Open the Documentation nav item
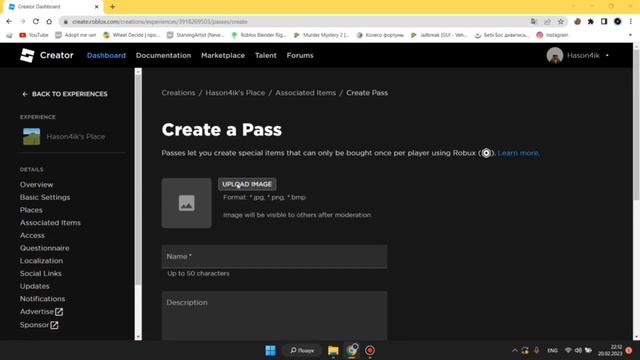This screenshot has width=640, height=360. (x=163, y=56)
